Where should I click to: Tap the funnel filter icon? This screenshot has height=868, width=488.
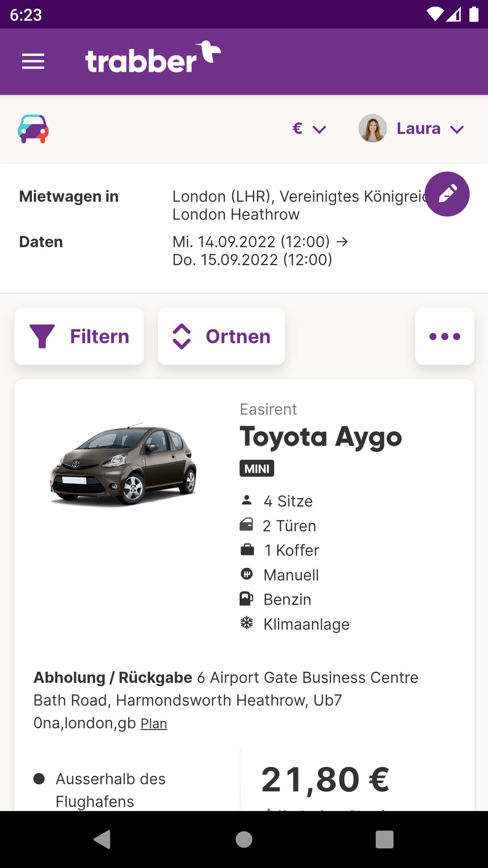click(x=42, y=336)
